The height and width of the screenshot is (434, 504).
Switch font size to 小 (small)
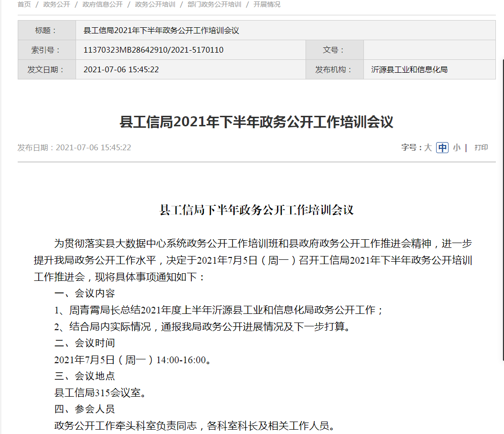coord(457,147)
